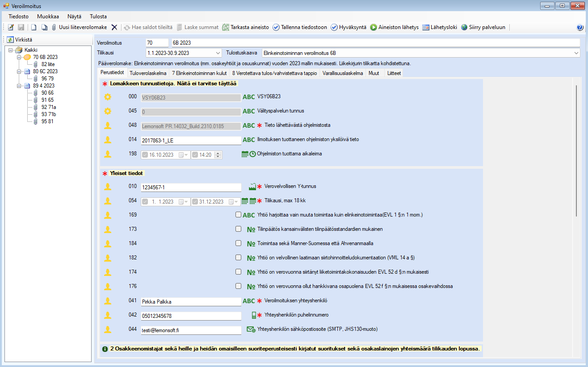Click the Siirry palveluun button
Viewport: 588px width, 367px height.
pos(483,27)
